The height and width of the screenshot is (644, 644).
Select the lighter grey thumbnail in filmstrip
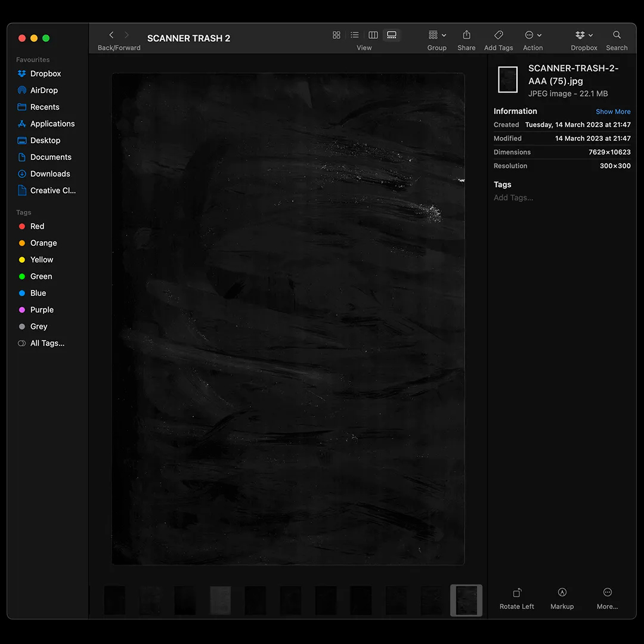220,600
